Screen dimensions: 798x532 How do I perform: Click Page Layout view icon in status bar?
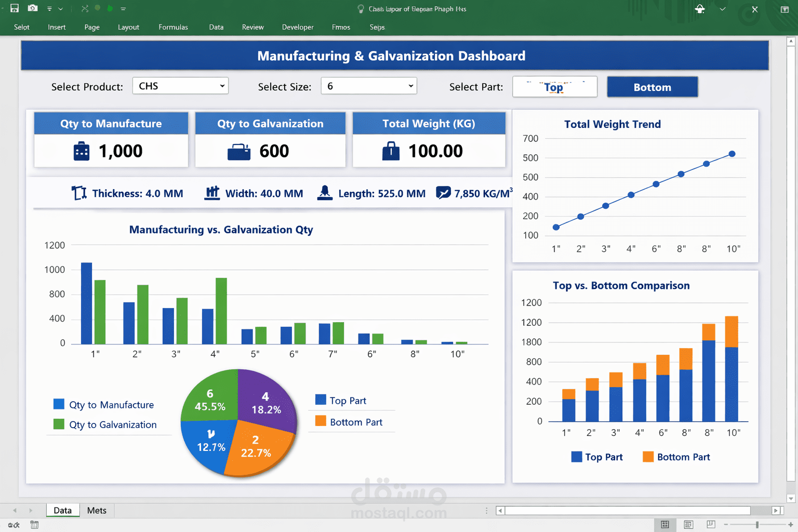[x=688, y=525]
